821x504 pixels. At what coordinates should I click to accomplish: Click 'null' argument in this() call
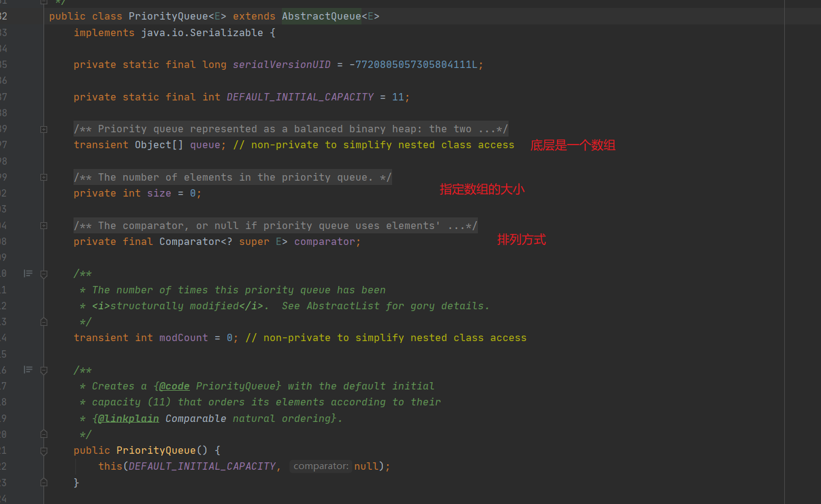[366, 466]
